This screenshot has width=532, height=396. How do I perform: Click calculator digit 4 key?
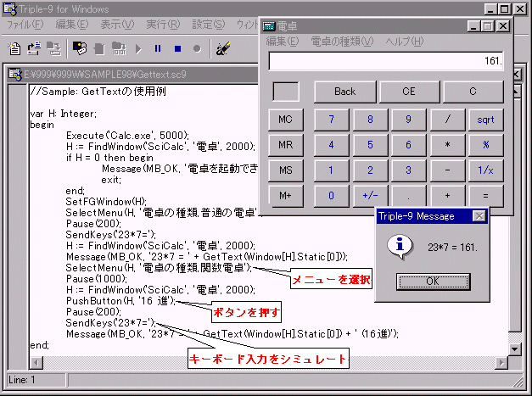tap(331, 145)
